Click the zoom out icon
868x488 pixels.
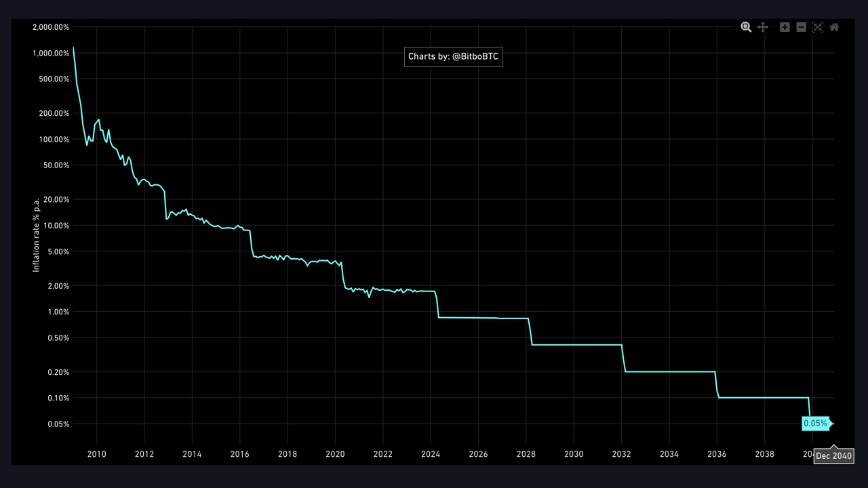pos(801,27)
